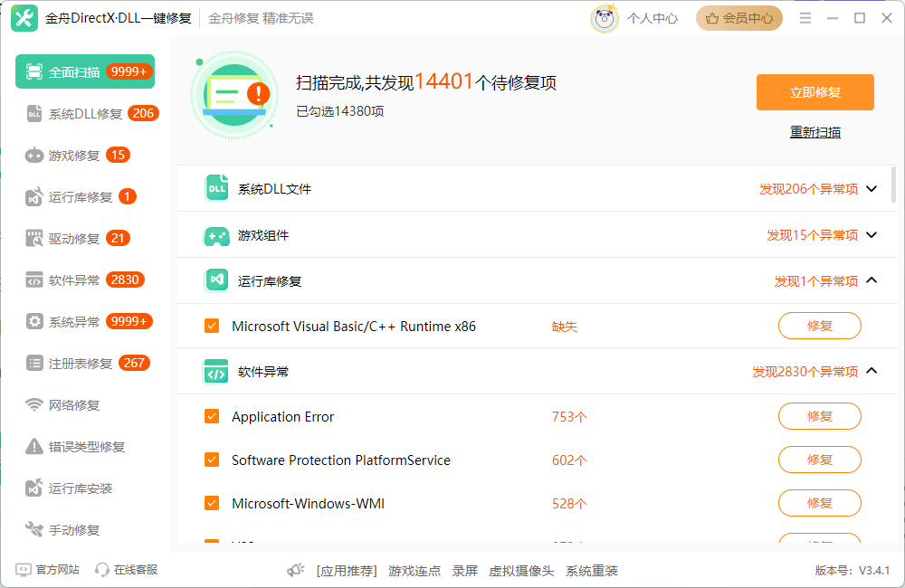Click the 驱动修复 sidebar icon
Image resolution: width=905 pixels, height=588 pixels.
(34, 238)
